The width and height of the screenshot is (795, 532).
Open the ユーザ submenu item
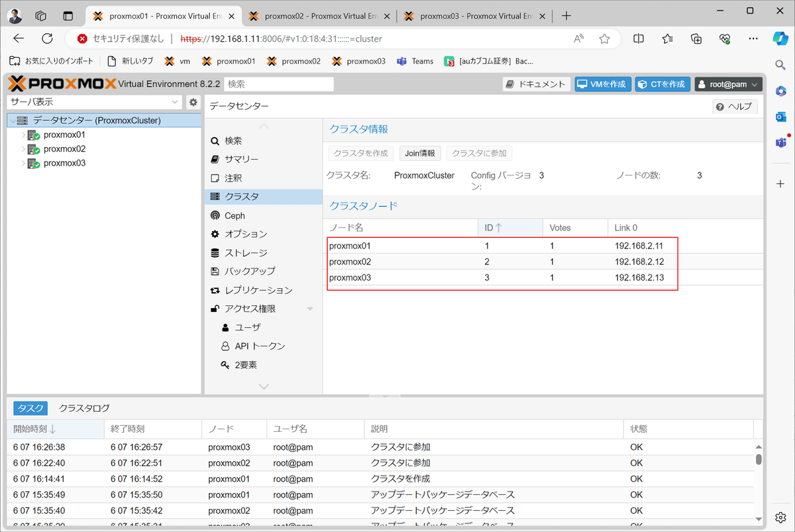264,327
